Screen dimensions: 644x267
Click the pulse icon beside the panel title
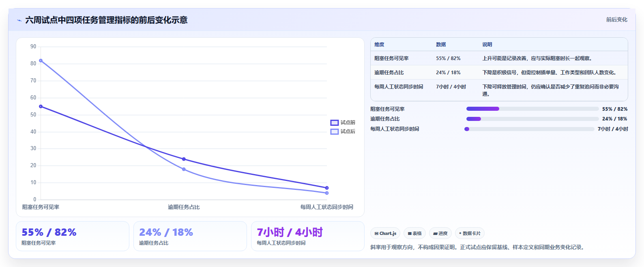click(19, 20)
